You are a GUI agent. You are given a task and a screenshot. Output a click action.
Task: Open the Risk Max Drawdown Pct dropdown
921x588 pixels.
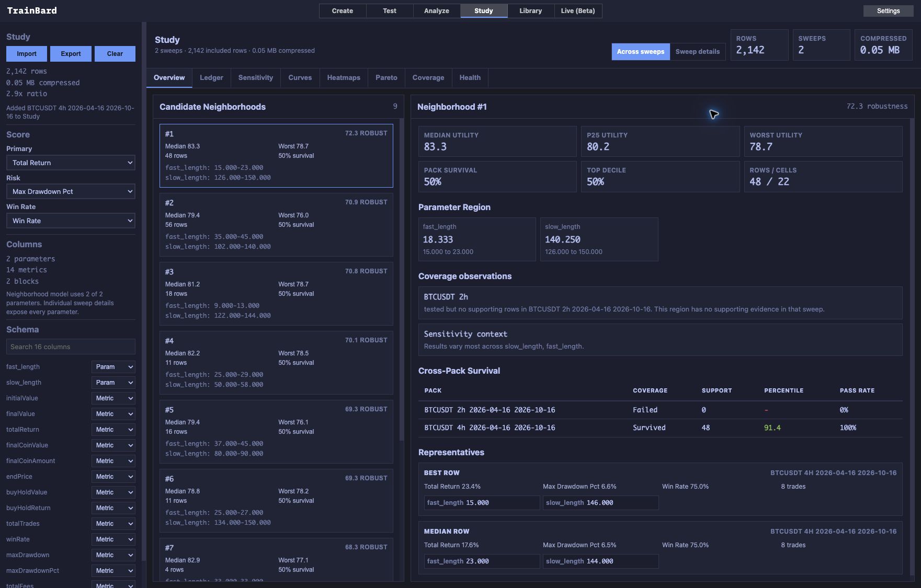pos(71,192)
